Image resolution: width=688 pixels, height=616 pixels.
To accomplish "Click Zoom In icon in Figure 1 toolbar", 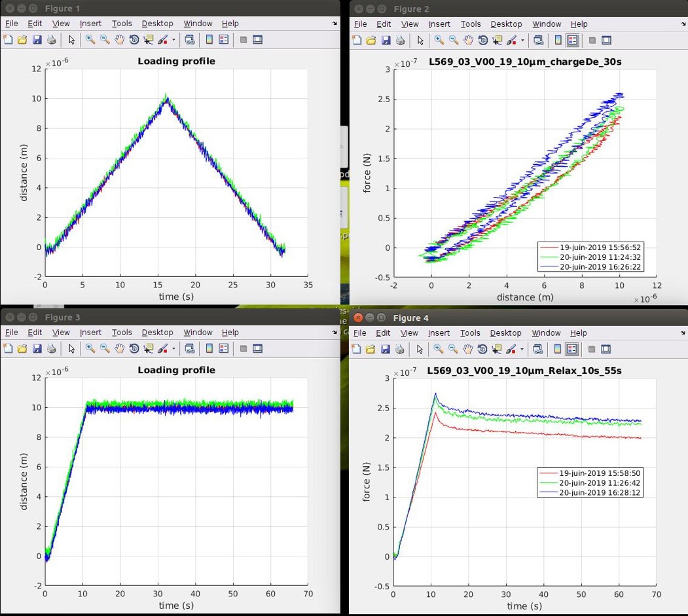I will pyautogui.click(x=90, y=40).
